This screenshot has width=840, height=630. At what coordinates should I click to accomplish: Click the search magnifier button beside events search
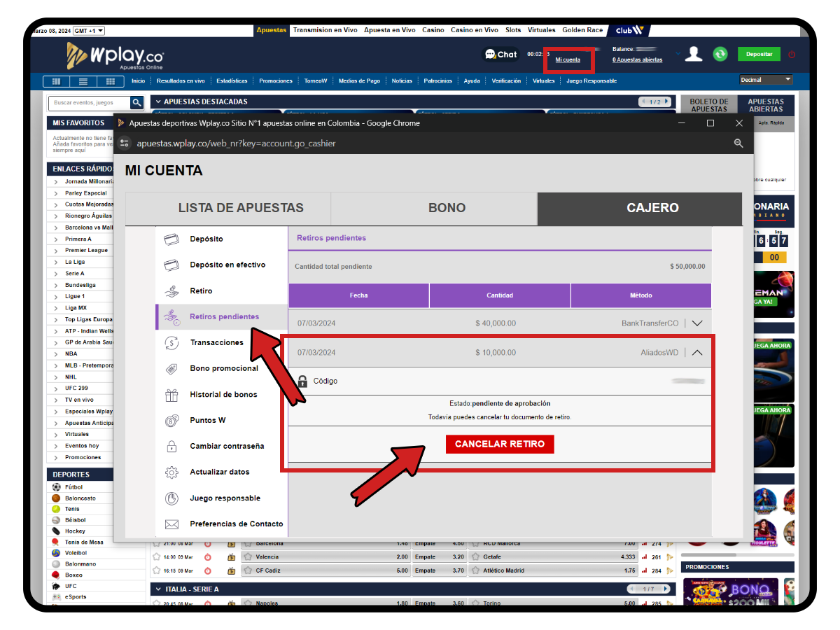tap(137, 103)
